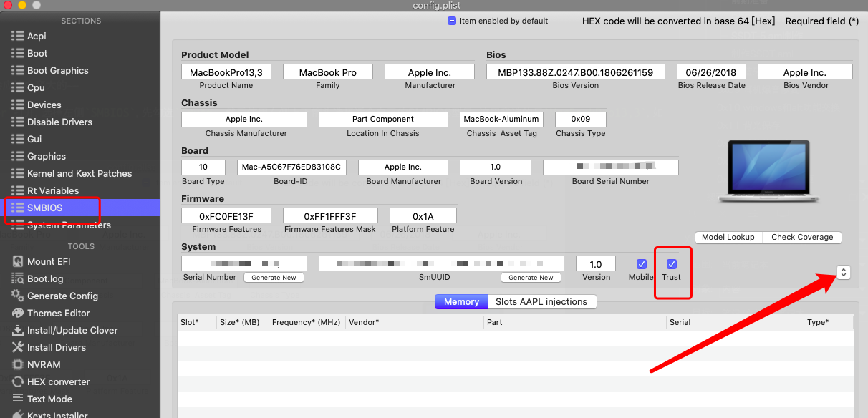Click Generate New for Serial Number

[274, 278]
